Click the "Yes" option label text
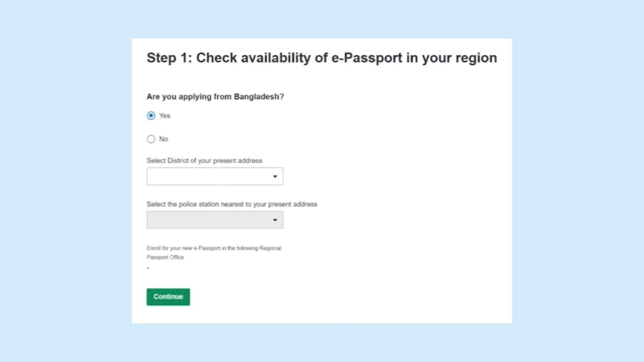Screen dimensions: 644x362 pos(165,116)
